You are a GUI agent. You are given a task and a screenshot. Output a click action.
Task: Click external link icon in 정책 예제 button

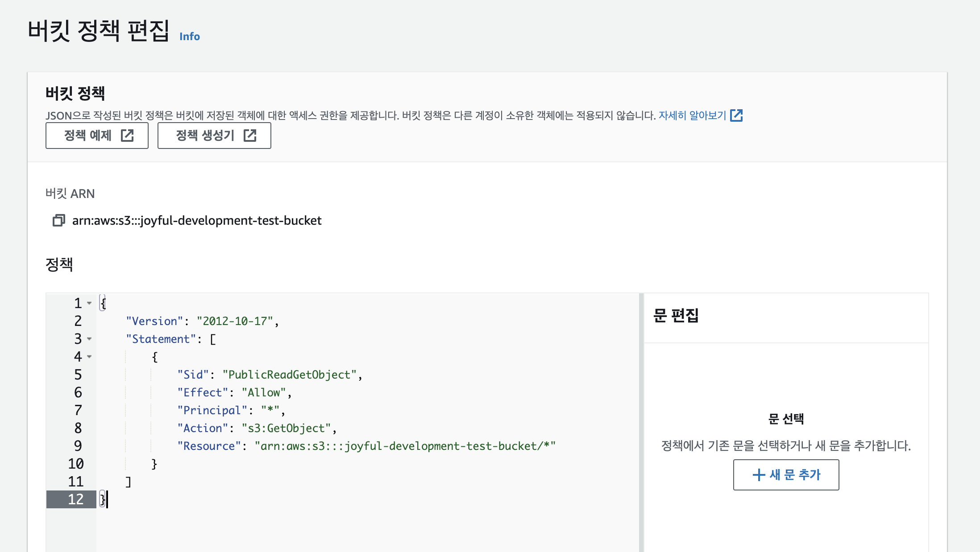click(x=127, y=136)
